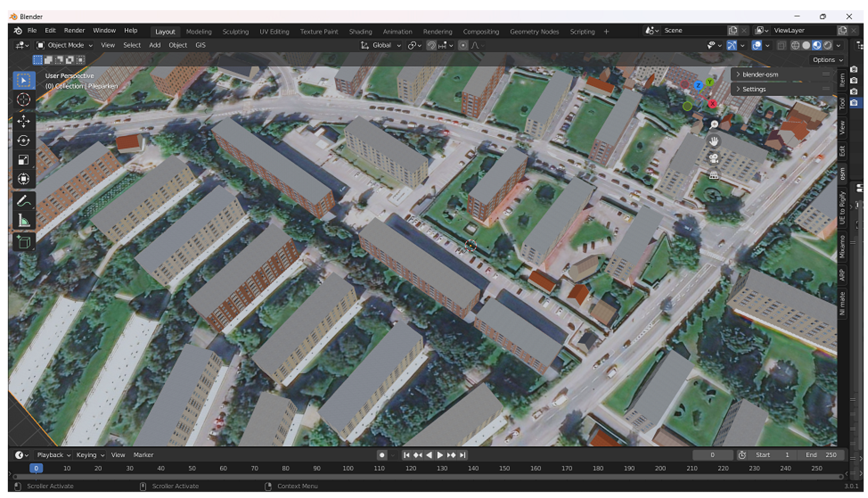Activate the 3D Cursor tool
The image size is (868, 498).
click(24, 100)
